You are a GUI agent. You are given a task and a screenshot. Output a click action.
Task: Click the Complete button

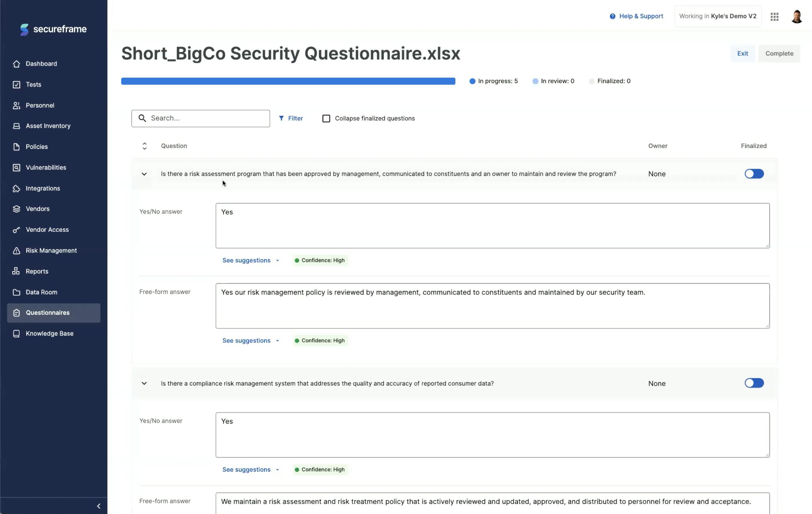point(779,54)
